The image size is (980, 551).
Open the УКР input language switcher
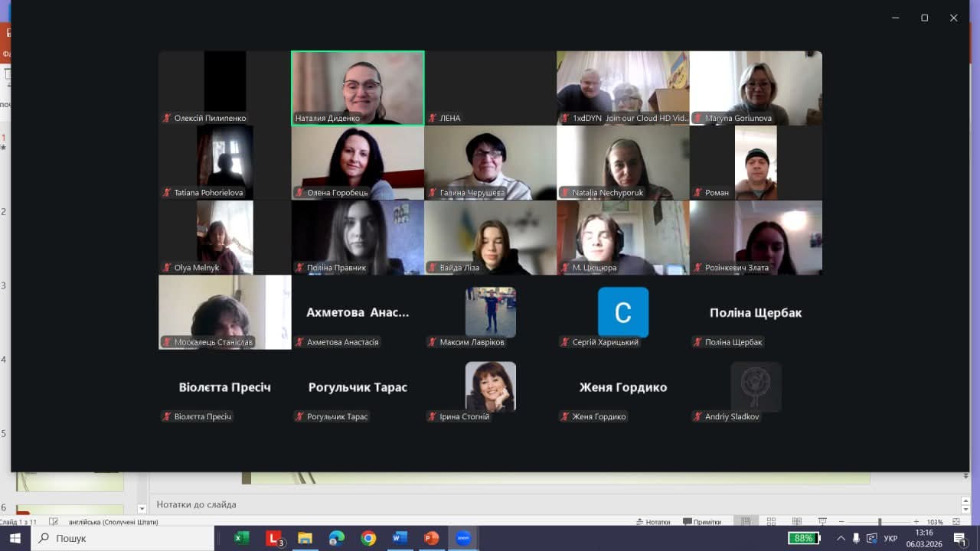[890, 538]
